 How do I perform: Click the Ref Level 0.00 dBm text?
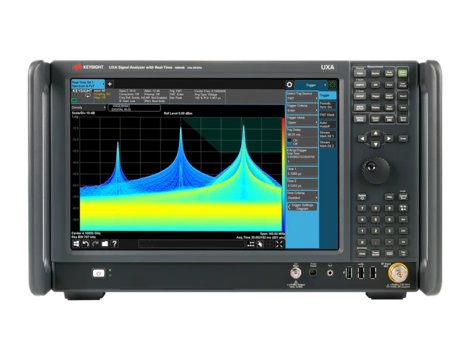pyautogui.click(x=178, y=114)
